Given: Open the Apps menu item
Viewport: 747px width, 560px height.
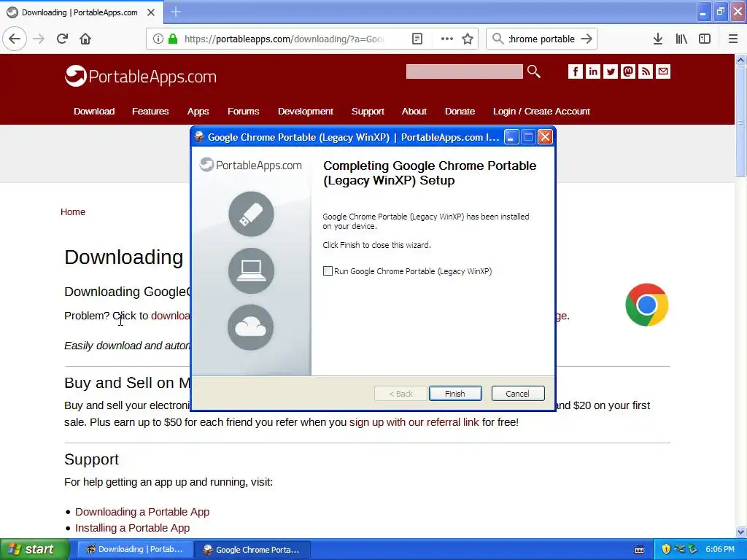Looking at the screenshot, I should [198, 111].
